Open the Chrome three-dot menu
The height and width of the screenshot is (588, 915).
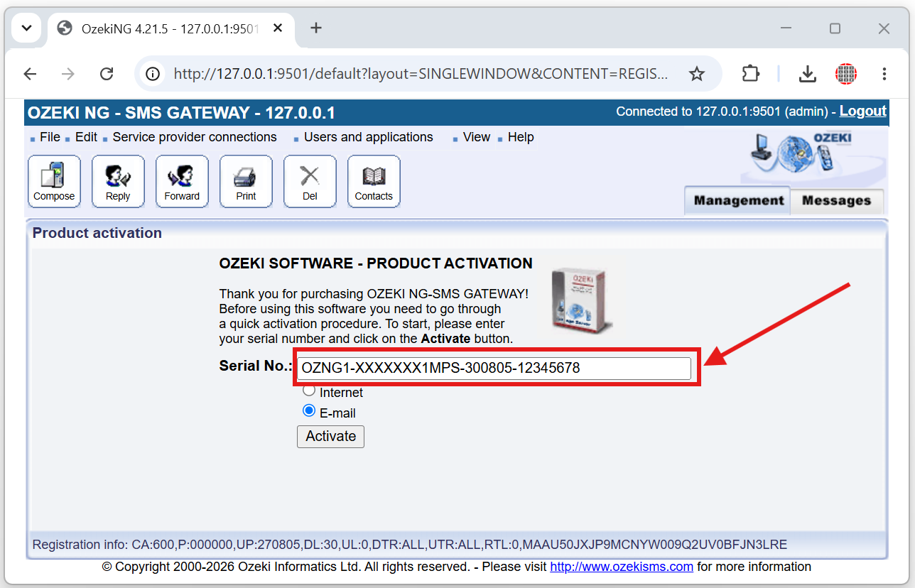pyautogui.click(x=884, y=74)
